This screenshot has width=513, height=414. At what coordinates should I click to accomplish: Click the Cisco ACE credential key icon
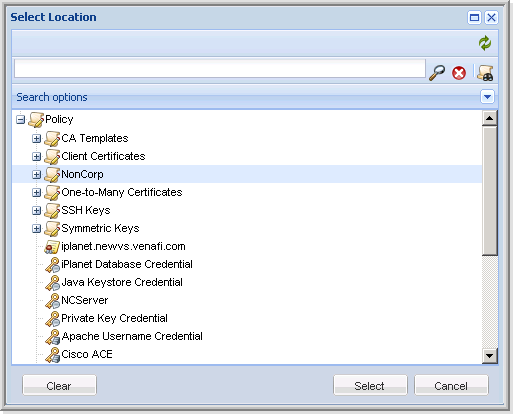click(x=52, y=355)
